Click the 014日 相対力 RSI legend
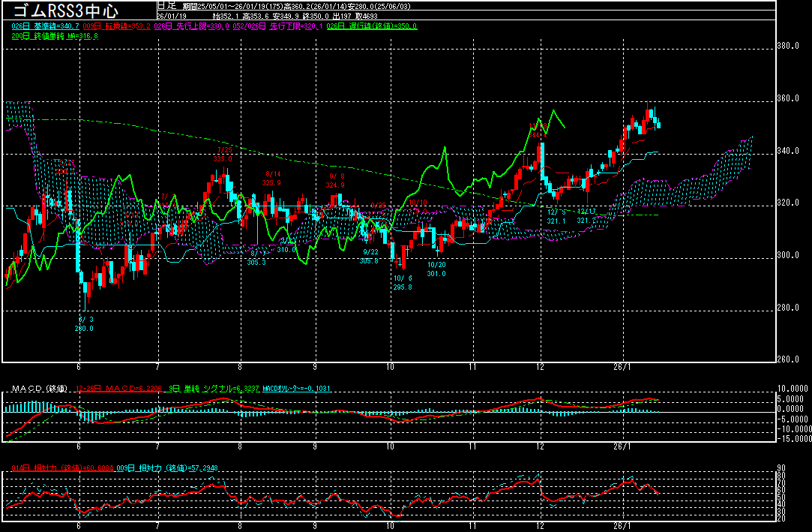Screen dimensions: 812x532 (64, 468)
